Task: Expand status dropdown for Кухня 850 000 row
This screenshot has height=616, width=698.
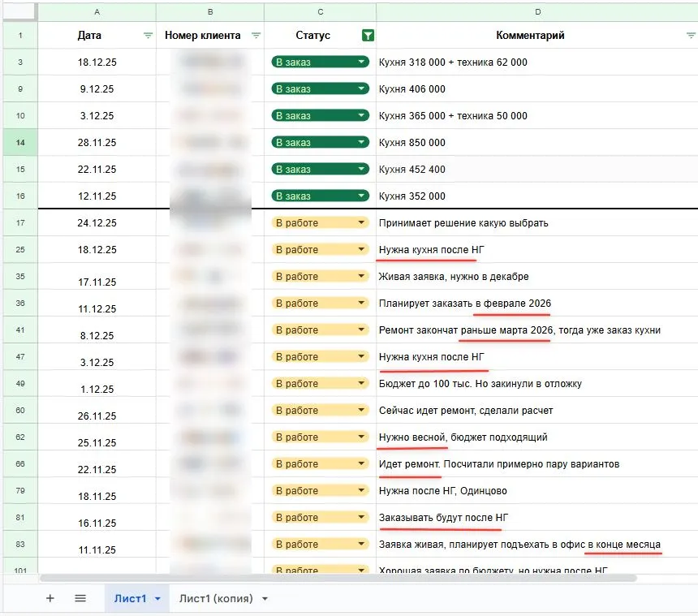Action: tap(361, 143)
